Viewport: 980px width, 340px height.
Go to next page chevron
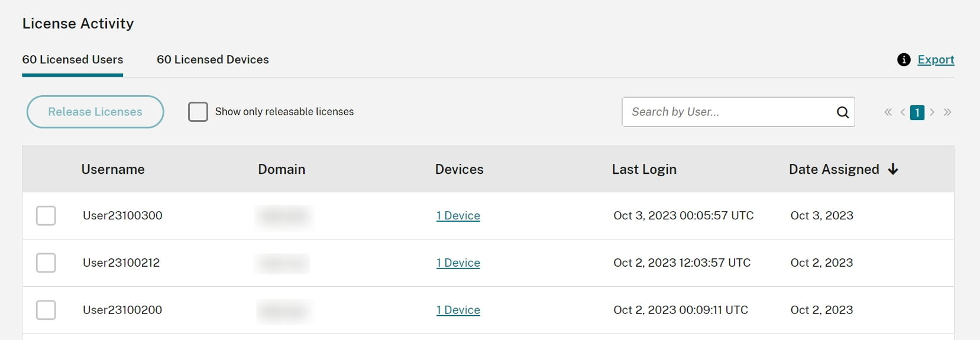point(932,112)
